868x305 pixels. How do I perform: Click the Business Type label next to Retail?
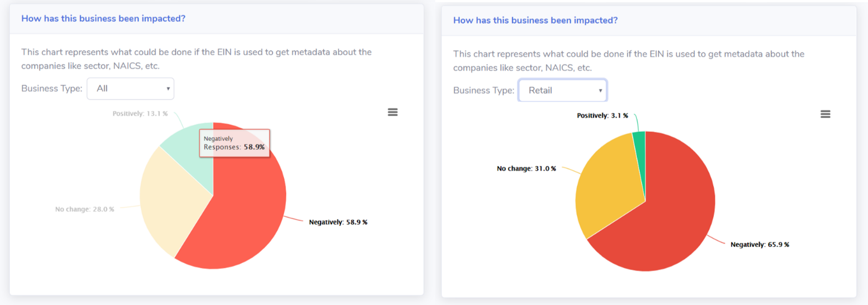point(483,90)
